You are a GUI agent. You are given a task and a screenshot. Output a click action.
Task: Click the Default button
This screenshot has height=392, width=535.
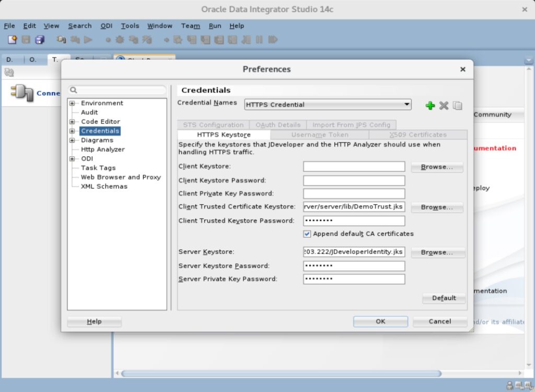(x=444, y=298)
